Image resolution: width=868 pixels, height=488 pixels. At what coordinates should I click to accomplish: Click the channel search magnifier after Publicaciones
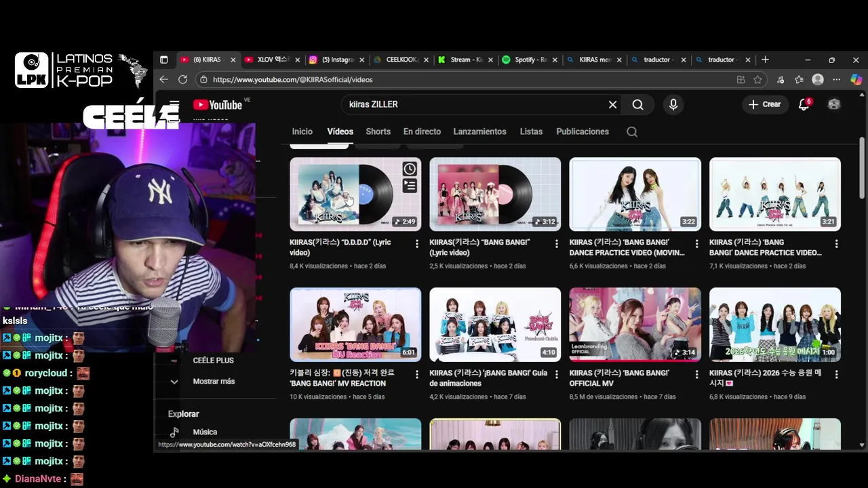click(x=632, y=131)
